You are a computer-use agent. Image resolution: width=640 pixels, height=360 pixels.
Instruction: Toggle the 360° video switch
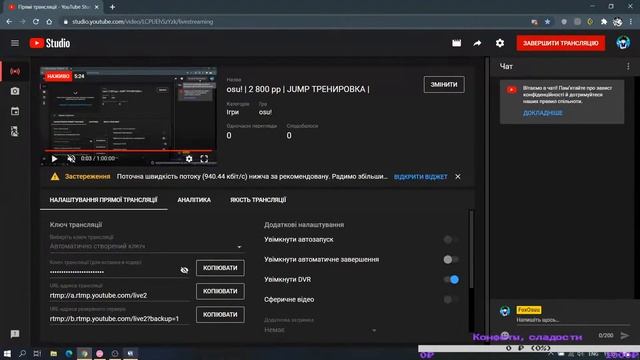(451, 300)
